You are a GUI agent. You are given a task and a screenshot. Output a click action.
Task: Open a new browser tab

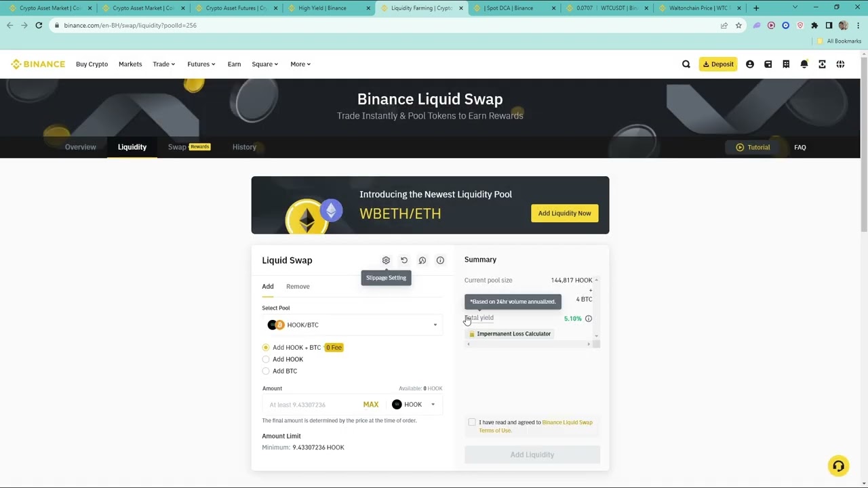(x=756, y=8)
